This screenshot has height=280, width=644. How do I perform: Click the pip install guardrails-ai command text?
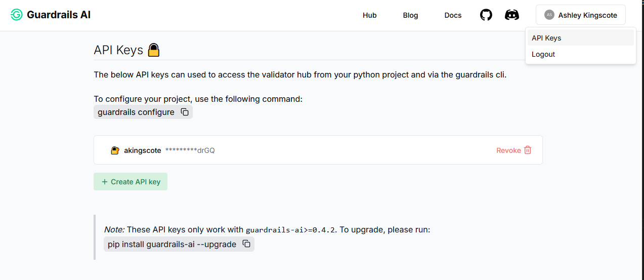coord(172,244)
